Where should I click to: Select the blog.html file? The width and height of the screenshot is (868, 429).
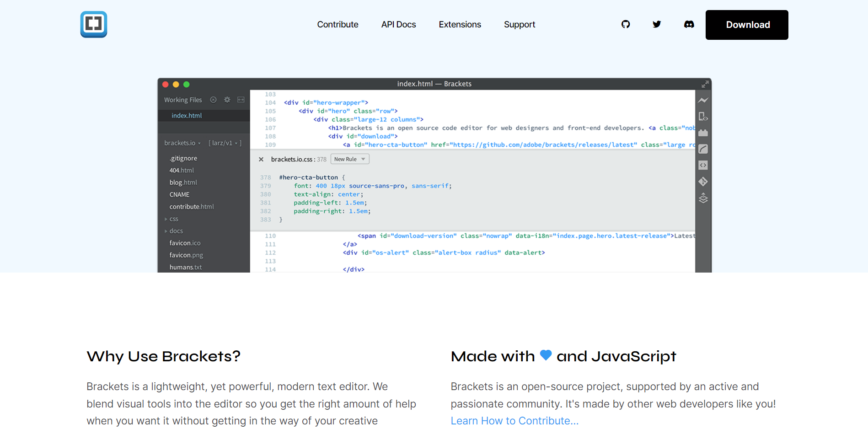[183, 182]
